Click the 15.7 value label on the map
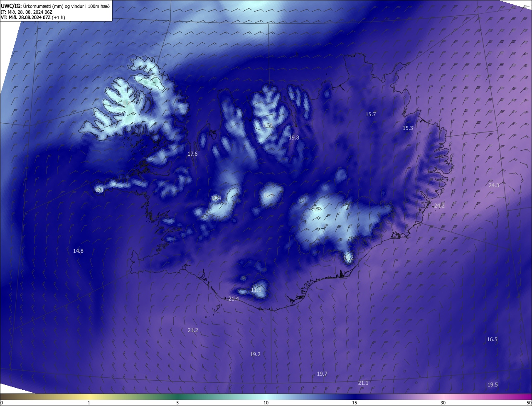 (371, 114)
